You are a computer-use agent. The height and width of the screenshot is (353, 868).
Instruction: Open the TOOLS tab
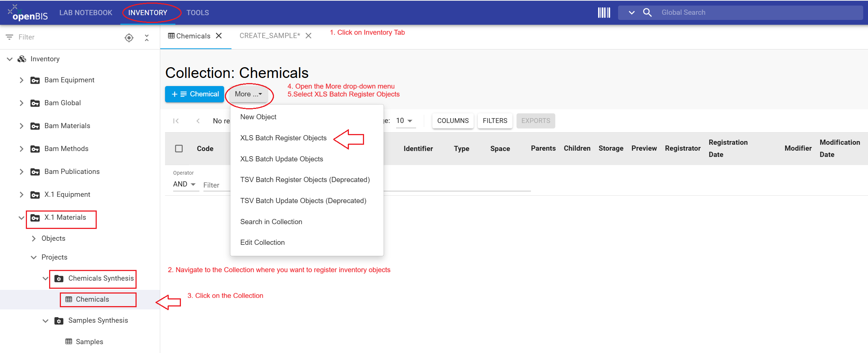tap(198, 13)
